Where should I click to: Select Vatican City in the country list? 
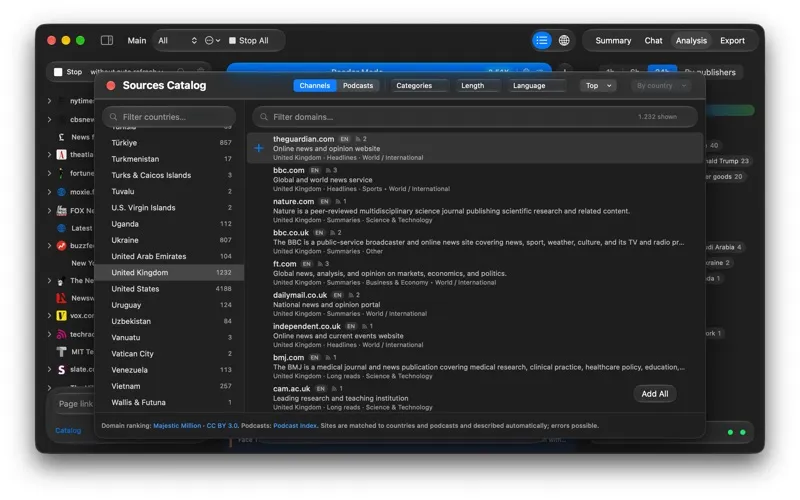point(169,354)
